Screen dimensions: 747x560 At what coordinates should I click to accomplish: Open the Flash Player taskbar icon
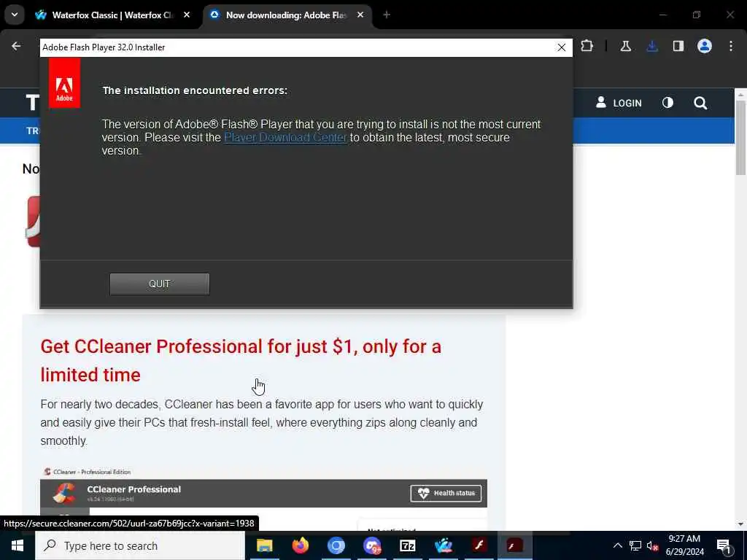[479, 545]
